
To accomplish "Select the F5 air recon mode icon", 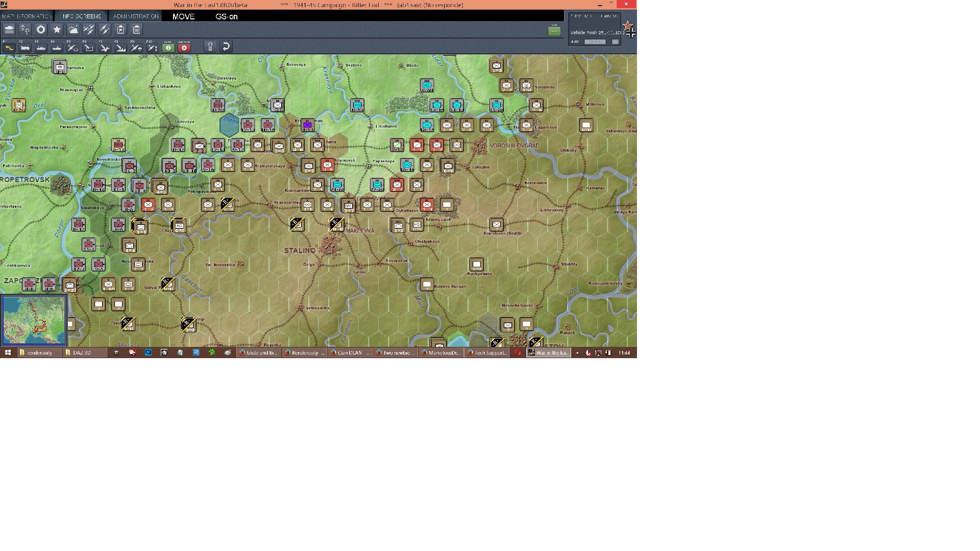I will point(72,47).
